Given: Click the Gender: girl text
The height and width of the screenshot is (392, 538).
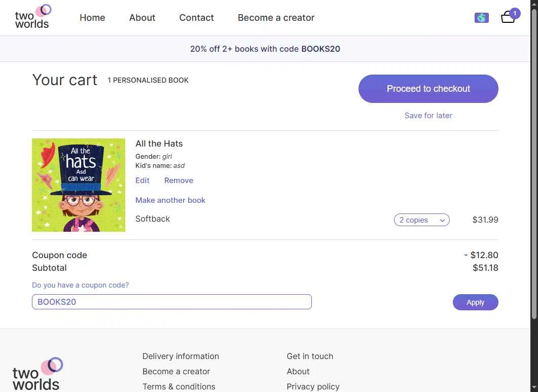Looking at the screenshot, I should point(154,157).
